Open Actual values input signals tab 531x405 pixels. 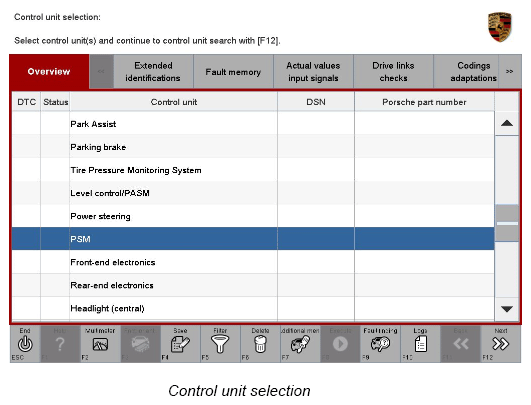(313, 71)
